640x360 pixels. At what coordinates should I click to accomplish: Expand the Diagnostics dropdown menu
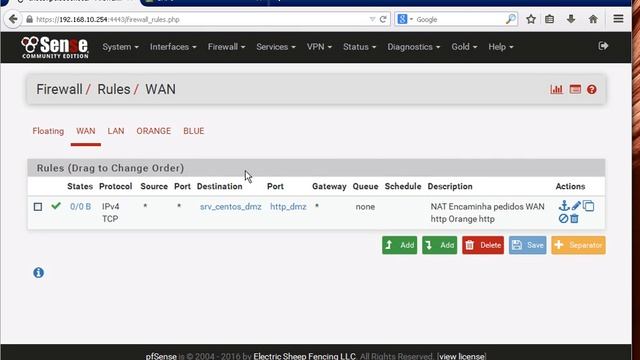pos(413,47)
